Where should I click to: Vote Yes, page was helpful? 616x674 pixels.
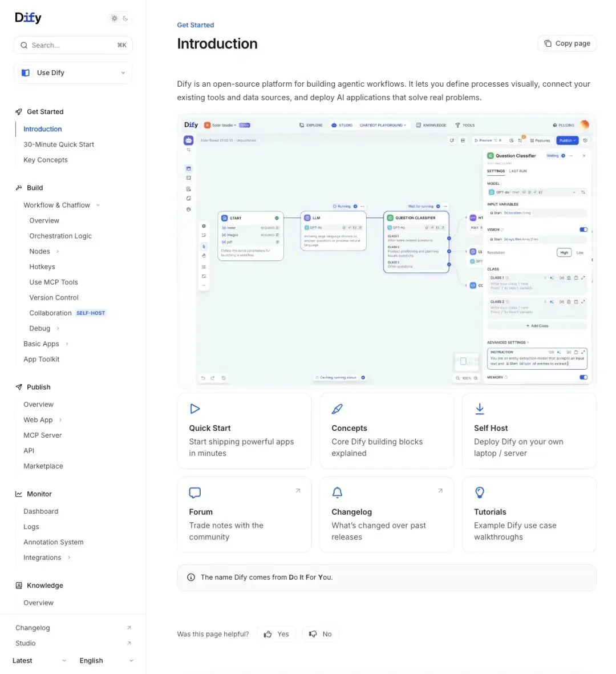point(277,634)
